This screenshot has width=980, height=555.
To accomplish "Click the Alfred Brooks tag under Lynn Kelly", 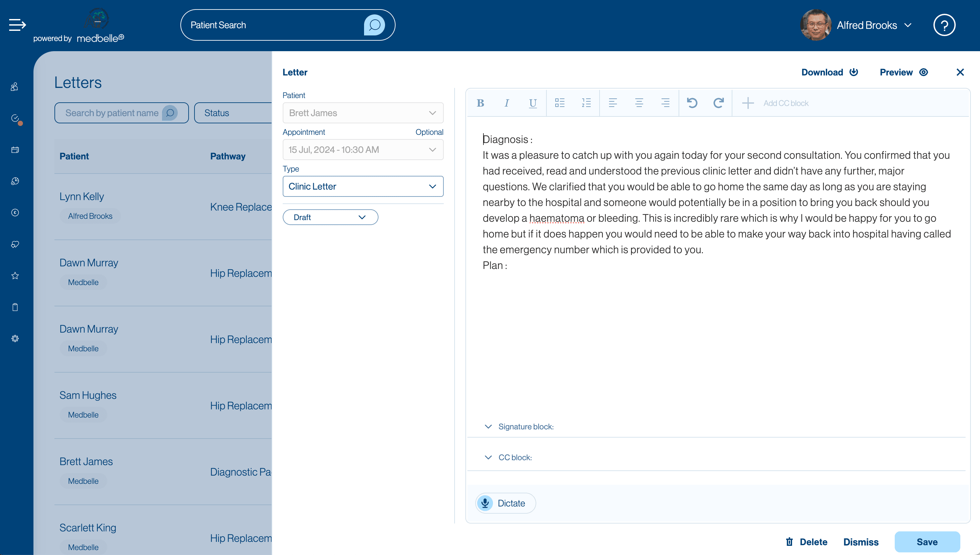I will point(90,216).
